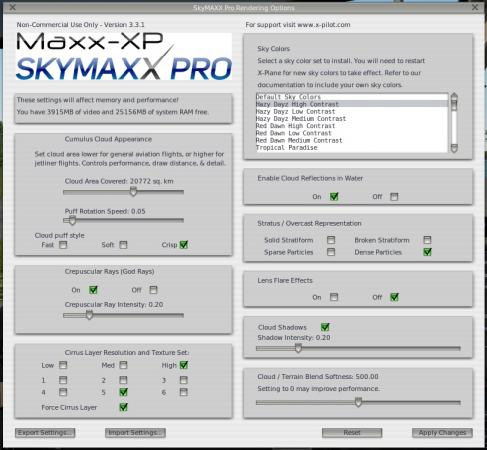Select Hazy Dayz High Contrast entry

click(352, 104)
